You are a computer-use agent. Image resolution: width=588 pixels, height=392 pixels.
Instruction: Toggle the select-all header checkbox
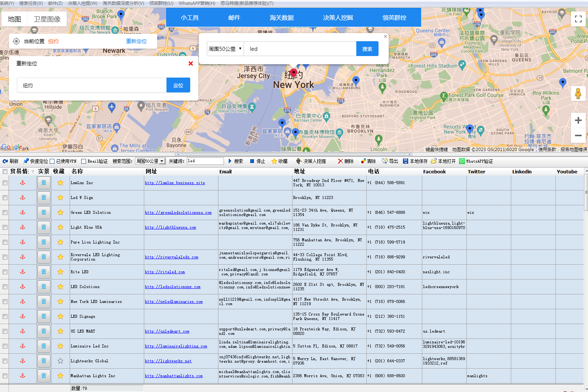pos(5,171)
